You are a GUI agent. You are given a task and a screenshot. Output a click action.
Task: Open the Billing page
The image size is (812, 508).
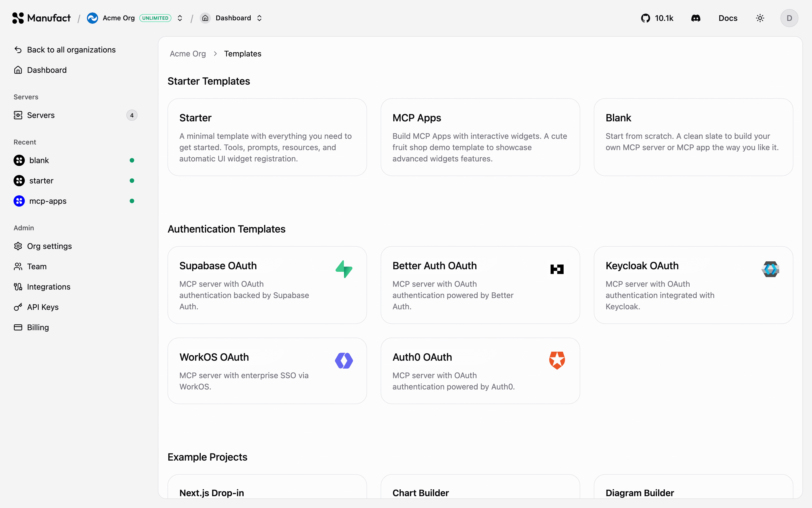point(75,327)
